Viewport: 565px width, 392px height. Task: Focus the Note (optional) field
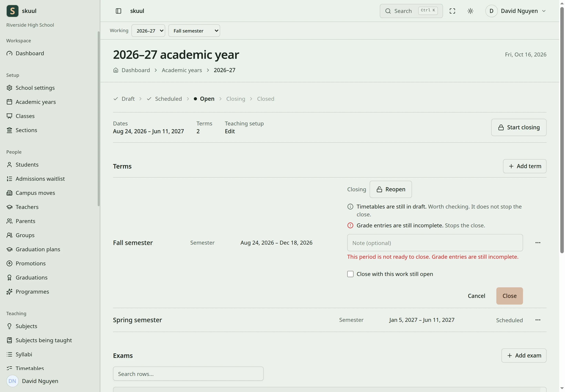(x=435, y=243)
